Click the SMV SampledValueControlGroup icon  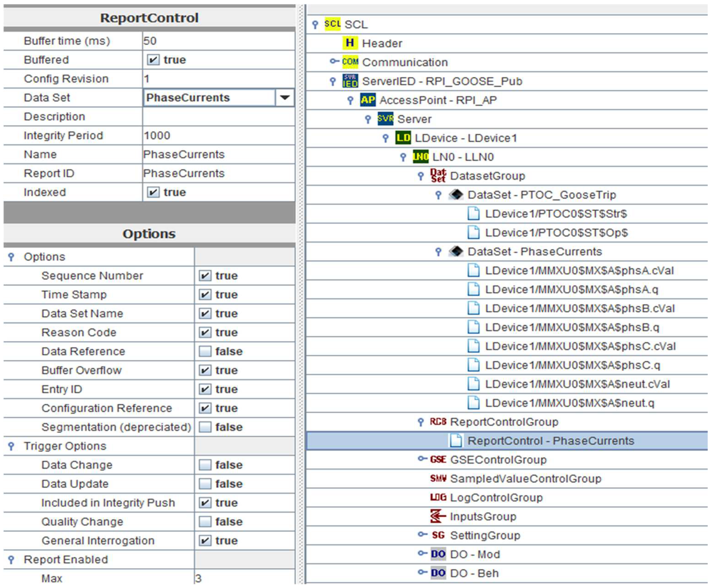pos(438,478)
